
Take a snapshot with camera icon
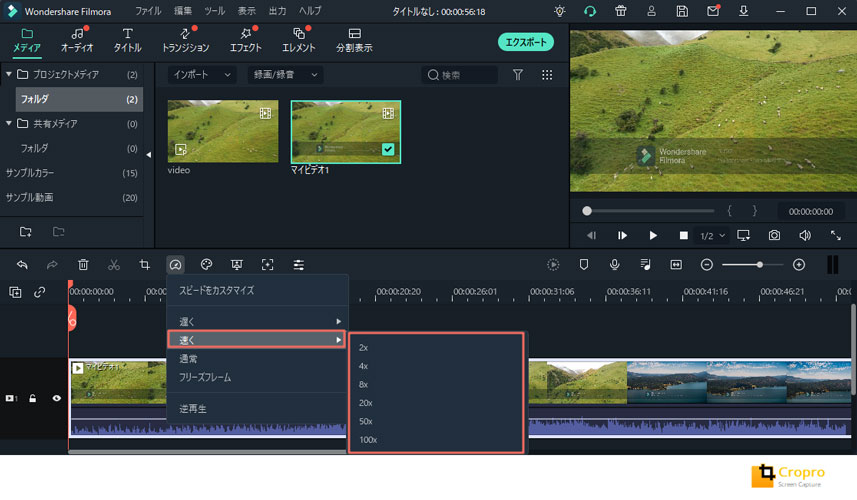click(x=774, y=236)
